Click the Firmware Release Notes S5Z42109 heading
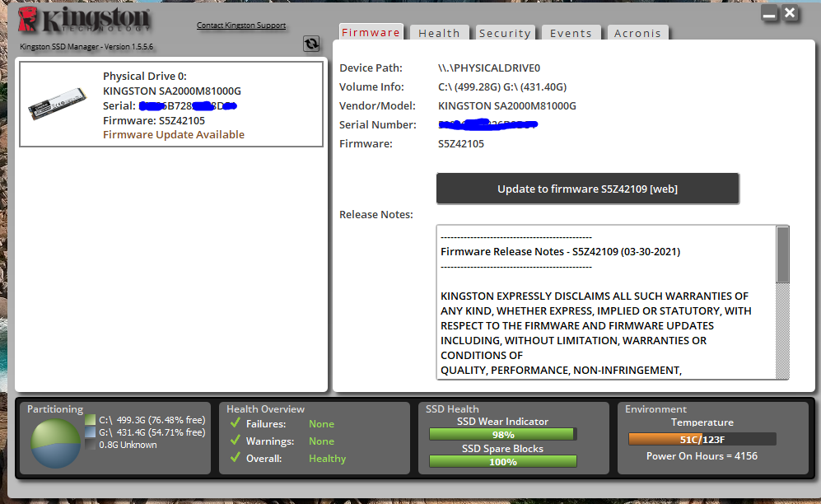 click(560, 251)
